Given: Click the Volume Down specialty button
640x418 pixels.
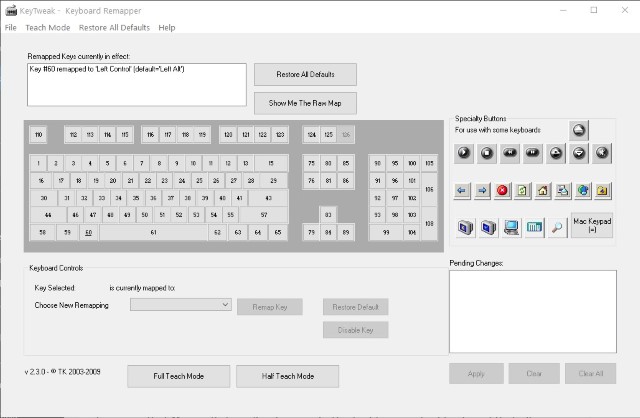Looking at the screenshot, I should click(579, 153).
